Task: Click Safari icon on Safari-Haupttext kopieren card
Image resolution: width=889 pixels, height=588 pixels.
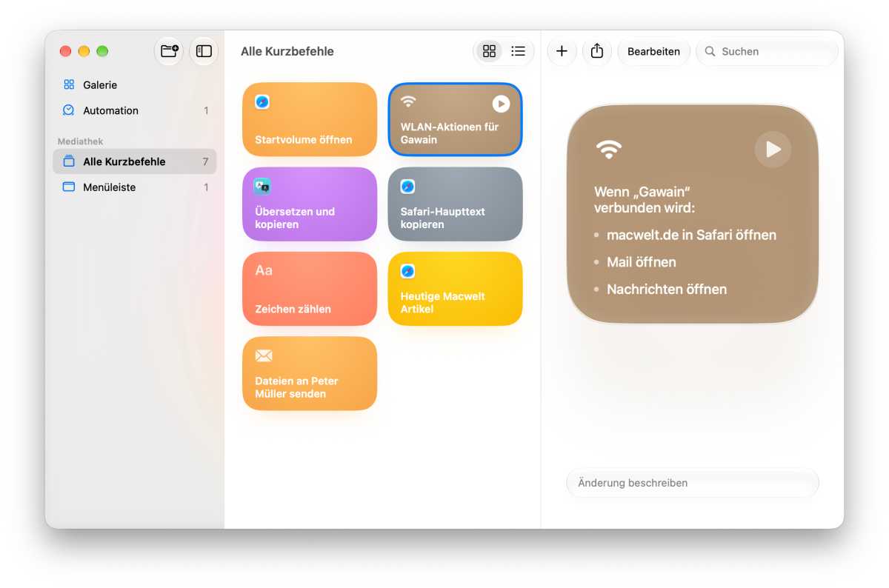Action: 407,187
